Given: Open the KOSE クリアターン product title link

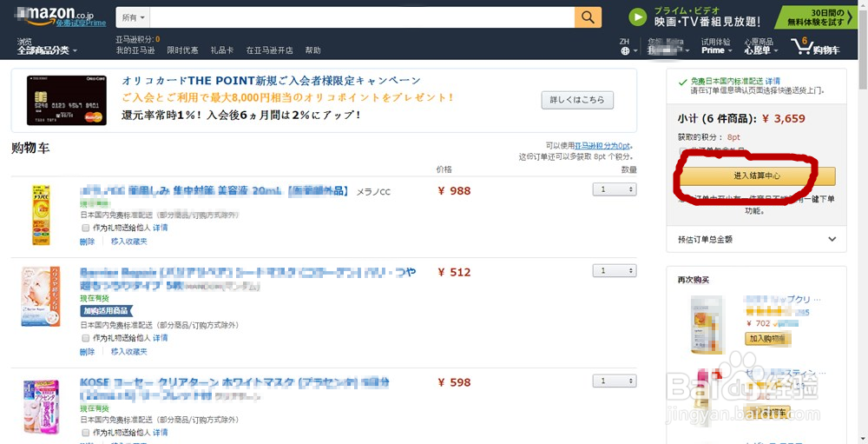Looking at the screenshot, I should (235, 388).
